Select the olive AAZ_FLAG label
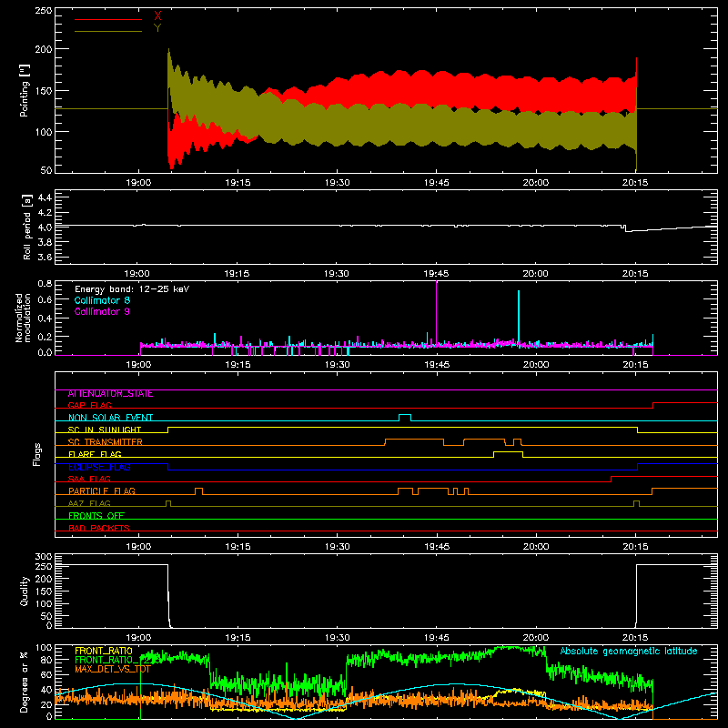The image size is (728, 728). point(89,503)
